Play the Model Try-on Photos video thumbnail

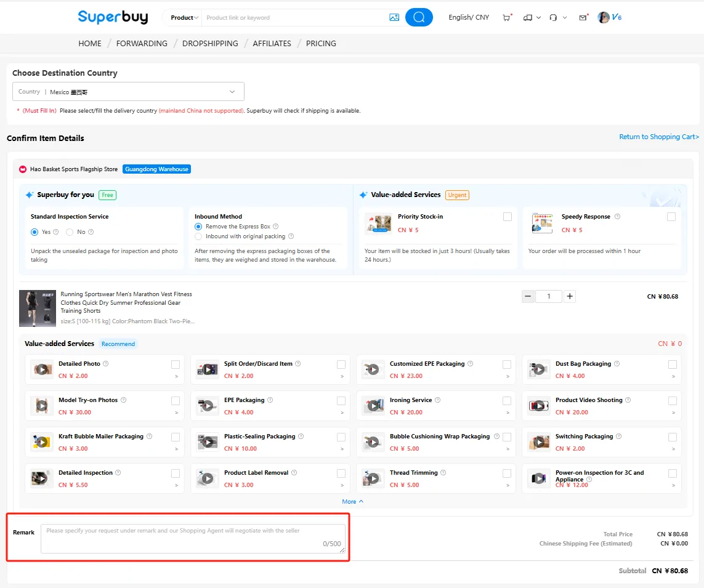click(42, 406)
